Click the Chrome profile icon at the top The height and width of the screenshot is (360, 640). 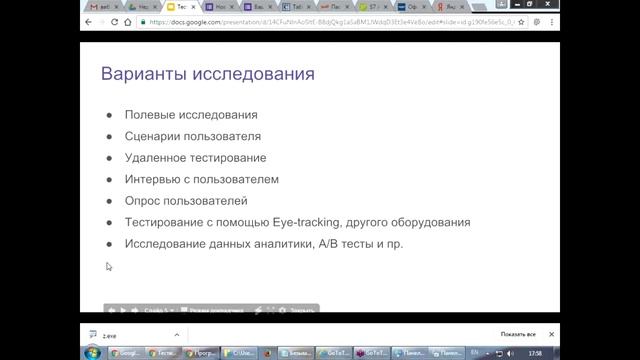[x=502, y=4]
